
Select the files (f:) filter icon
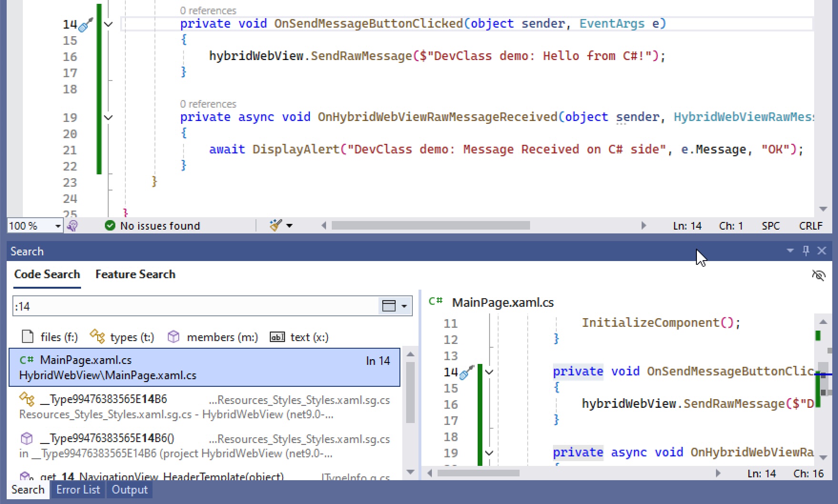pos(27,336)
